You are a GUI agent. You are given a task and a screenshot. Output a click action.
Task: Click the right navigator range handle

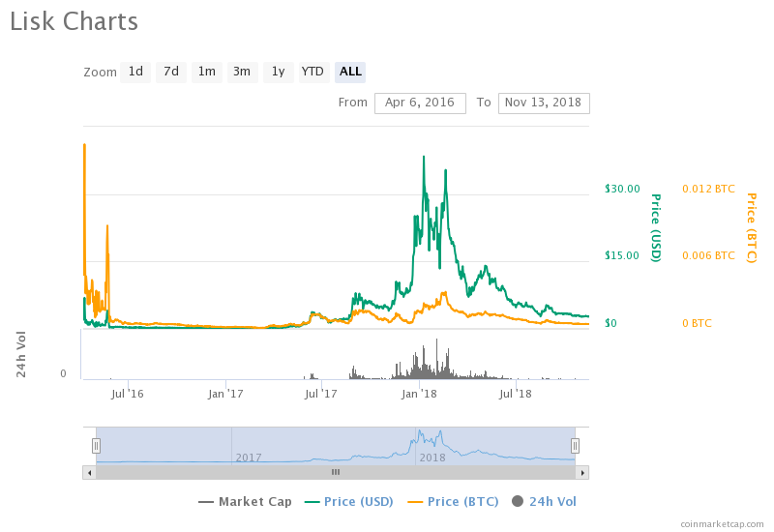pyautogui.click(x=575, y=446)
